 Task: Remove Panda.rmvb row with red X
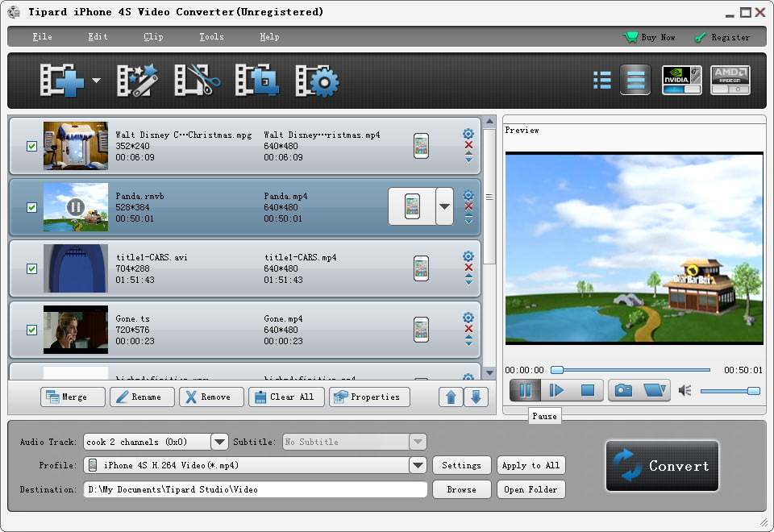pyautogui.click(x=469, y=206)
